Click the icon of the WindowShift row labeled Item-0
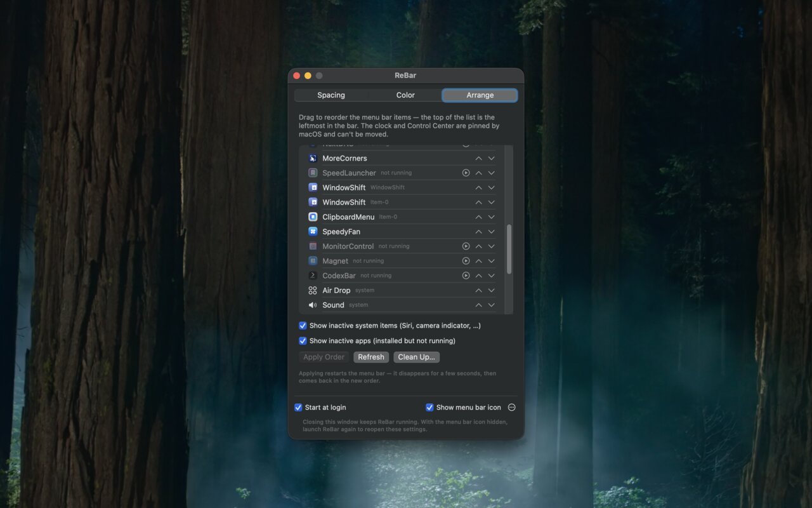812x508 pixels. [x=313, y=202]
